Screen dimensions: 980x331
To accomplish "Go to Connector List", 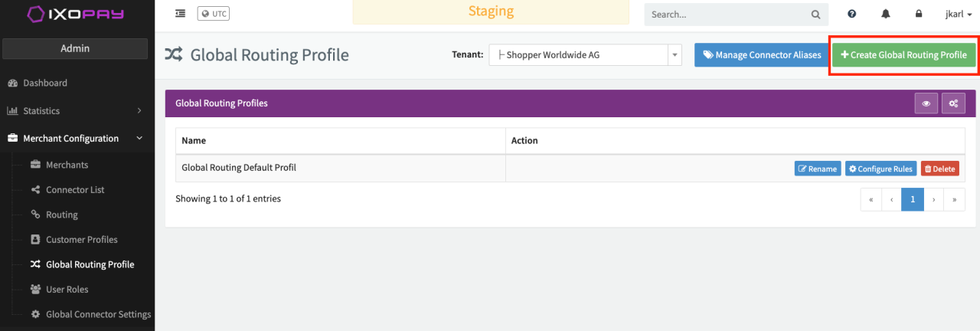I will (75, 190).
